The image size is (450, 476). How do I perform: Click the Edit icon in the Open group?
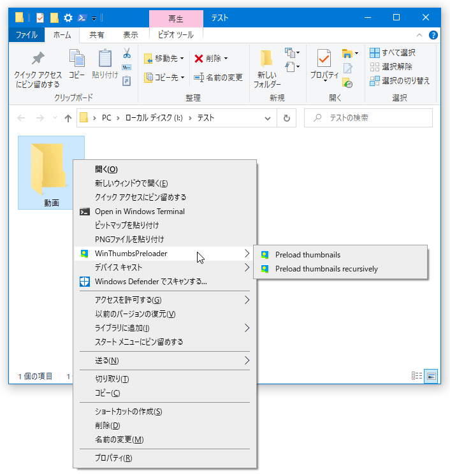point(347,68)
